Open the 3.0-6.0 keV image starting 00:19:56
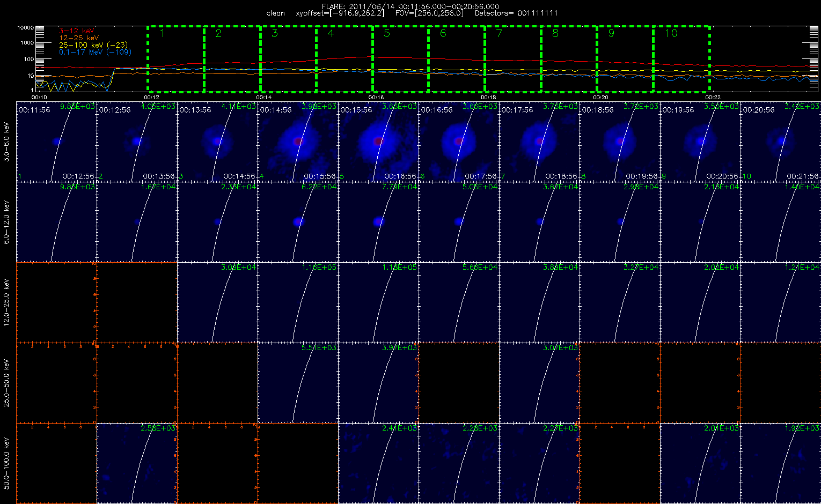Image resolution: width=821 pixels, height=504 pixels. point(700,141)
